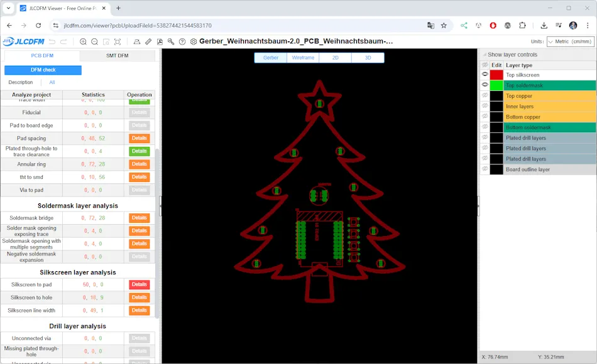Open Details for Silkscreen to pad
This screenshot has width=597, height=364.
coord(139,285)
